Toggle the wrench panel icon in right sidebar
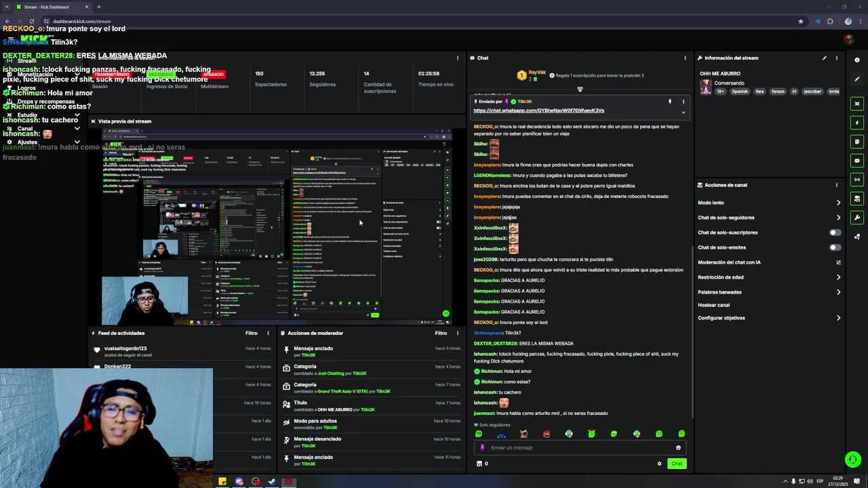The width and height of the screenshot is (868, 488). coord(857,218)
